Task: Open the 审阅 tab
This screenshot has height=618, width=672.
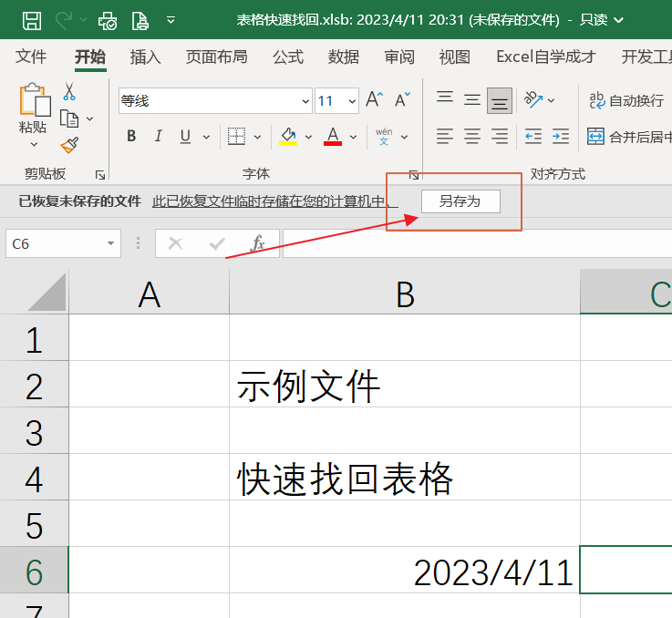Action: point(399,57)
